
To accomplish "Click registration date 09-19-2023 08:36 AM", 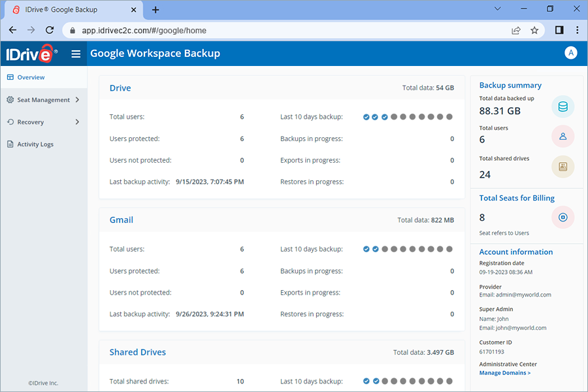I will [506, 272].
